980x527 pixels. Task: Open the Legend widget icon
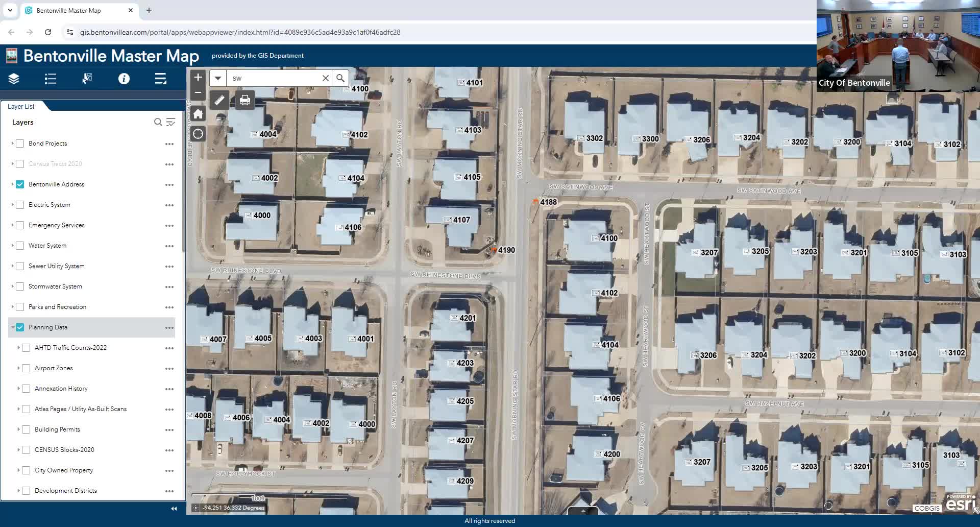pos(51,79)
